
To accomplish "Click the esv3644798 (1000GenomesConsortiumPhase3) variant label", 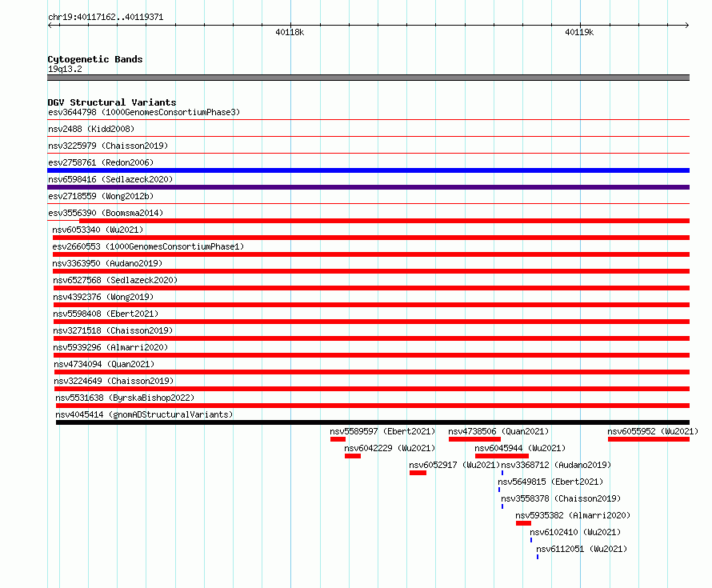I will pyautogui.click(x=144, y=112).
